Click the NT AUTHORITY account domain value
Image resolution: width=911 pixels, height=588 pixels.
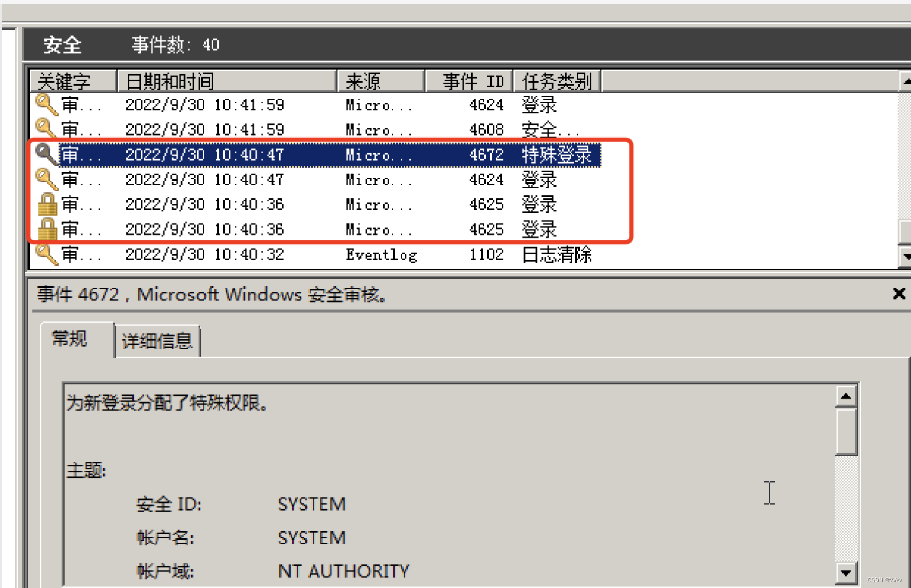click(x=343, y=571)
